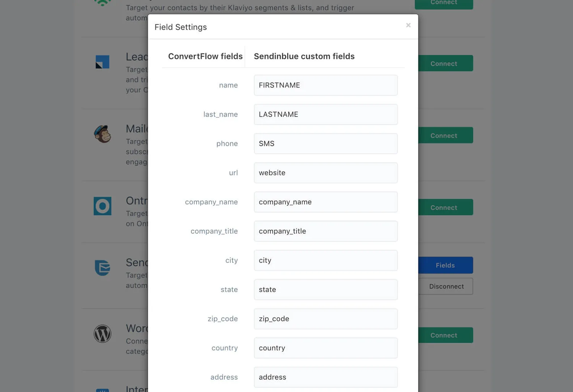573x392 pixels.
Task: Edit the zip_code input field
Action: click(326, 319)
